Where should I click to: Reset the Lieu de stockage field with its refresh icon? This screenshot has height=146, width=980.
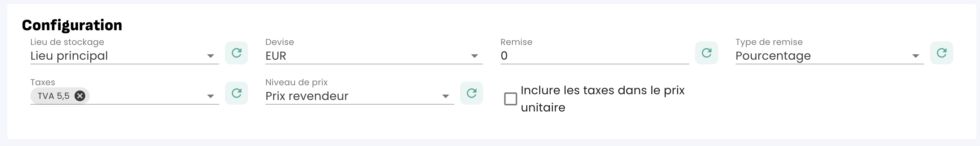pos(236,53)
